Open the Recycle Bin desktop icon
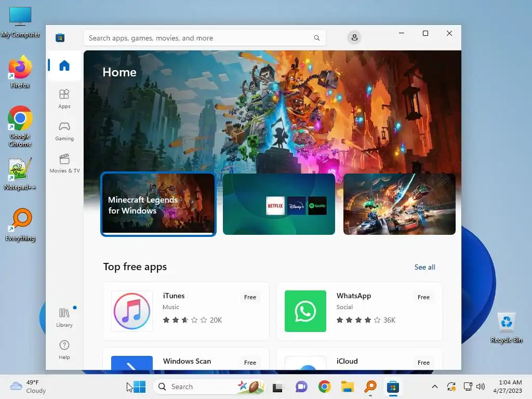The height and width of the screenshot is (399, 532). (x=506, y=328)
